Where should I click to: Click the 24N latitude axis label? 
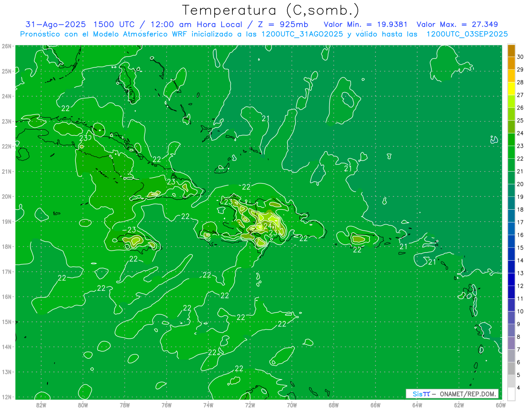[6, 96]
